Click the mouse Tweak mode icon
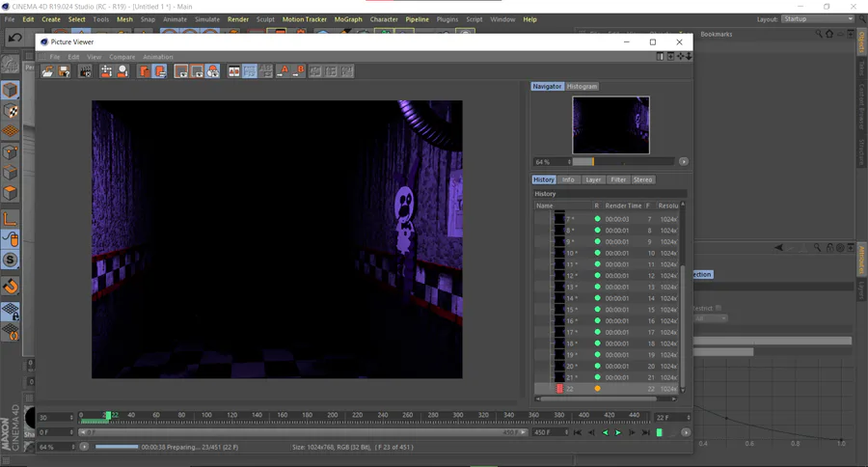Image resolution: width=868 pixels, height=467 pixels. click(11, 238)
